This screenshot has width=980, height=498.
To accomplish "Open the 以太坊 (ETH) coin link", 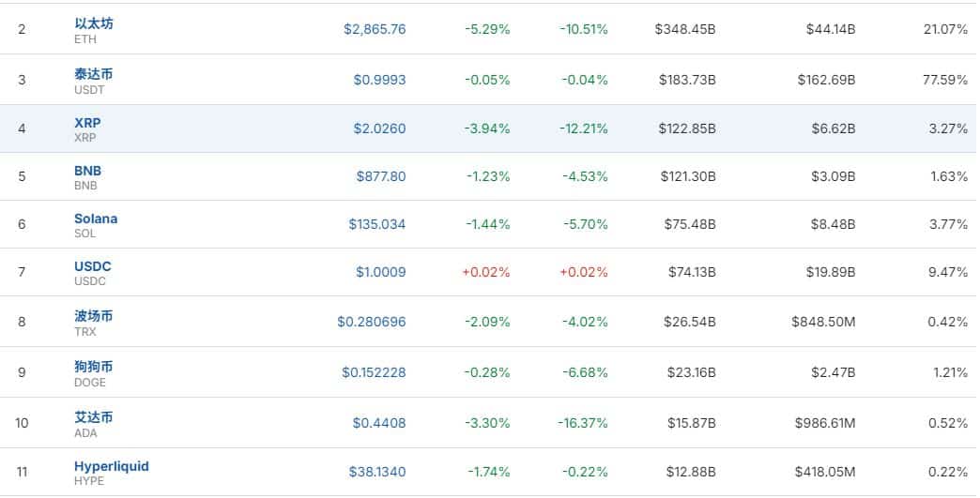I will pos(94,23).
